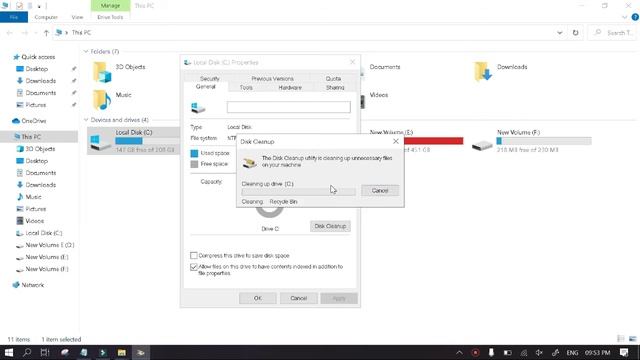Open Task View on the taskbar

45,352
